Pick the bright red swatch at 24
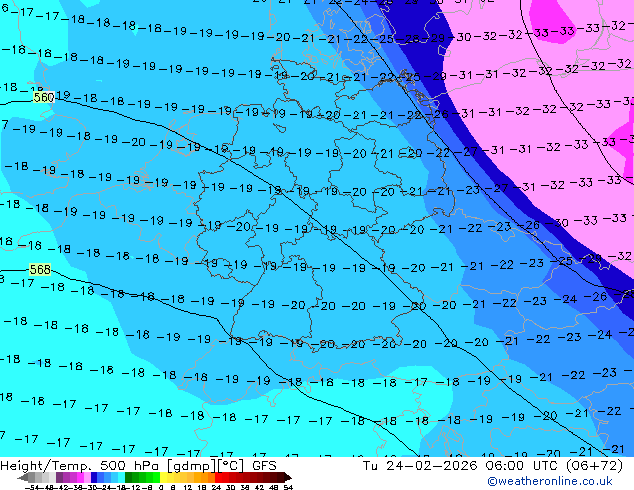Image resolution: width=634 pixels, height=490 pixels. 218,477
